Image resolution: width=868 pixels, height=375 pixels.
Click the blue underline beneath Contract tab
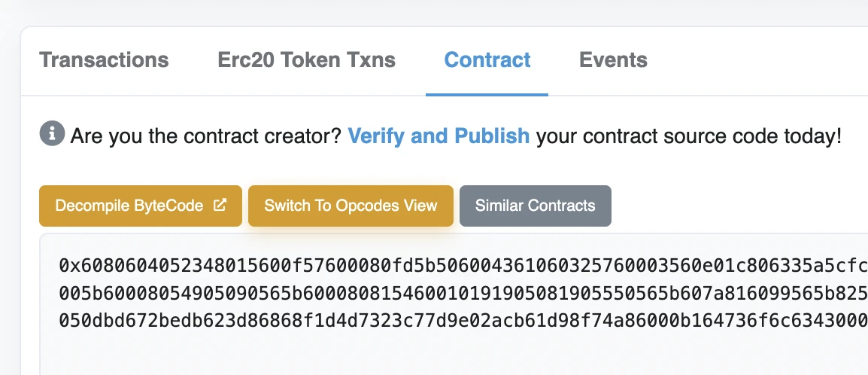click(x=487, y=94)
